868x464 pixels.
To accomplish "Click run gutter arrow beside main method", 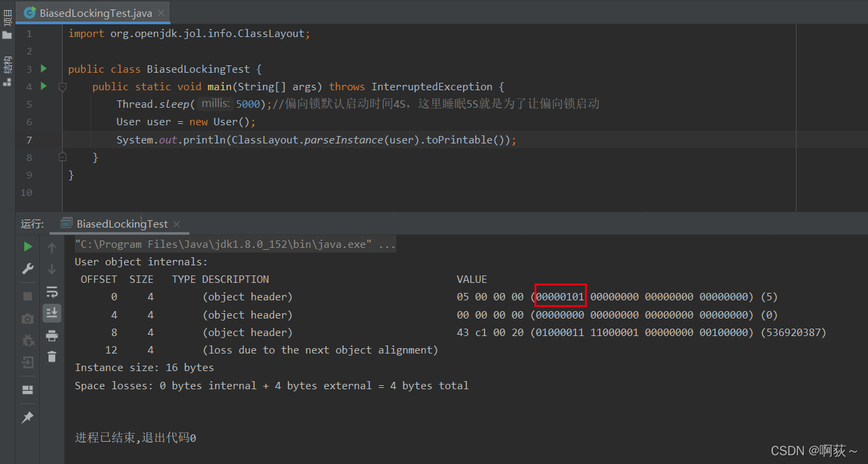I will (x=44, y=86).
